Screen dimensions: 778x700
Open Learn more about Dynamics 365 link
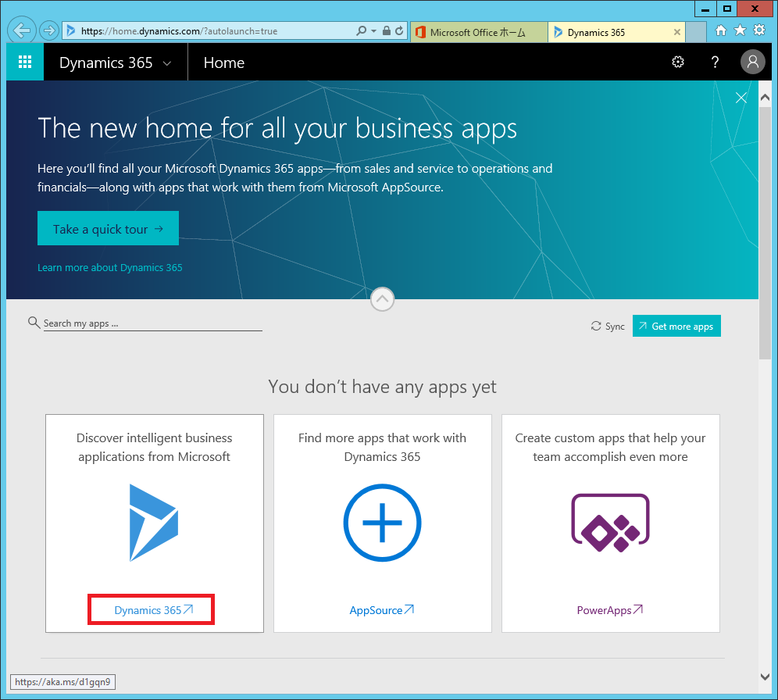110,267
